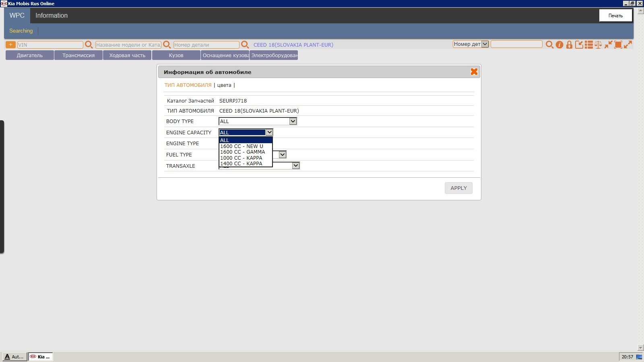Viewport: 644px width, 362px height.
Task: Click the orange padlock icon
Action: (x=569, y=45)
